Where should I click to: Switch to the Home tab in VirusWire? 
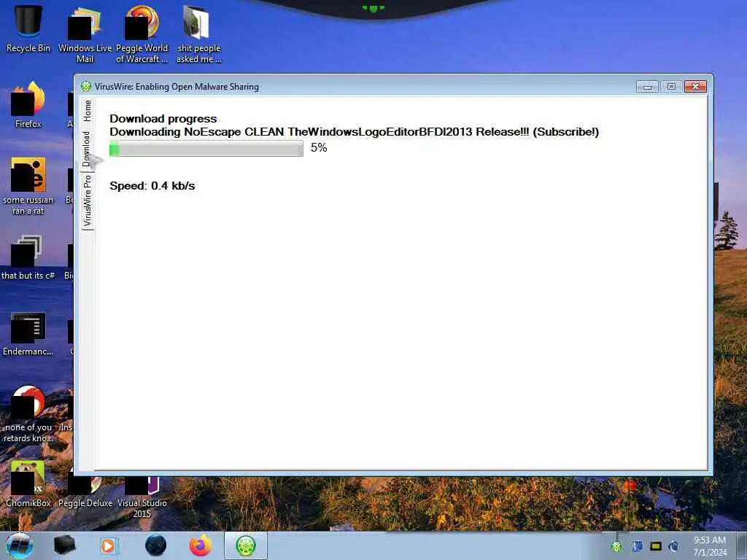(x=88, y=111)
